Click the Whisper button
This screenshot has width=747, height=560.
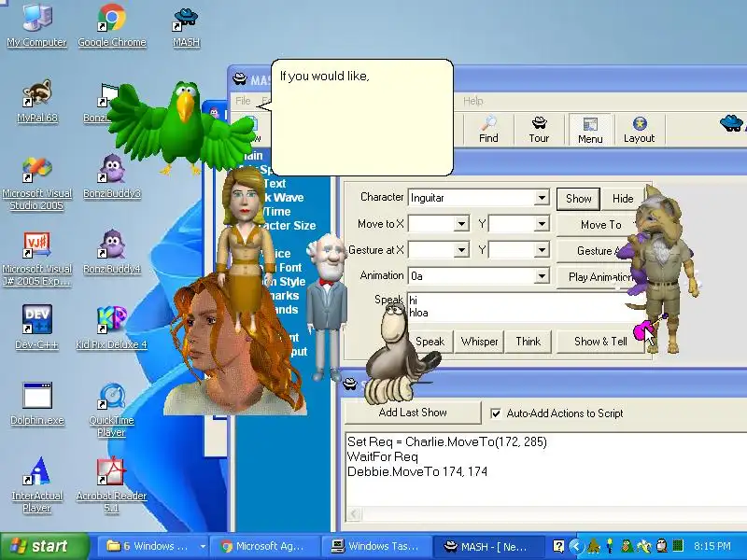coord(479,342)
